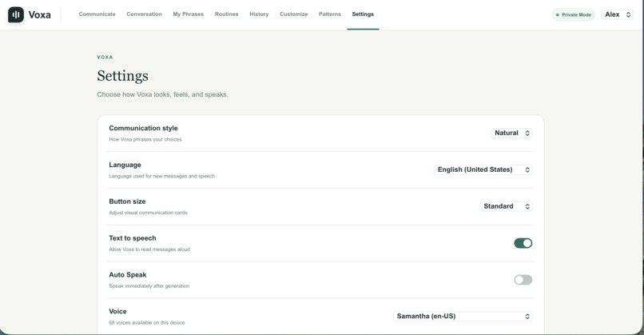Switch to the Conversation tab
This screenshot has width=644, height=335.
144,14
